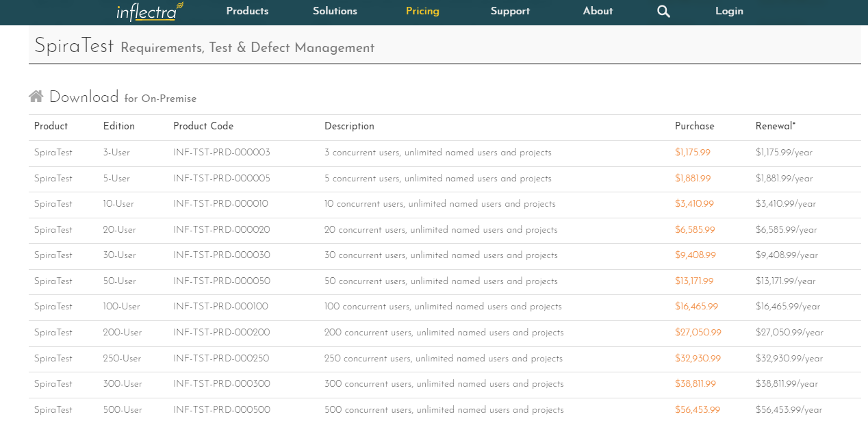Screen dimensions: 868x434
Task: Click the Inflectra logo
Action: (149, 12)
